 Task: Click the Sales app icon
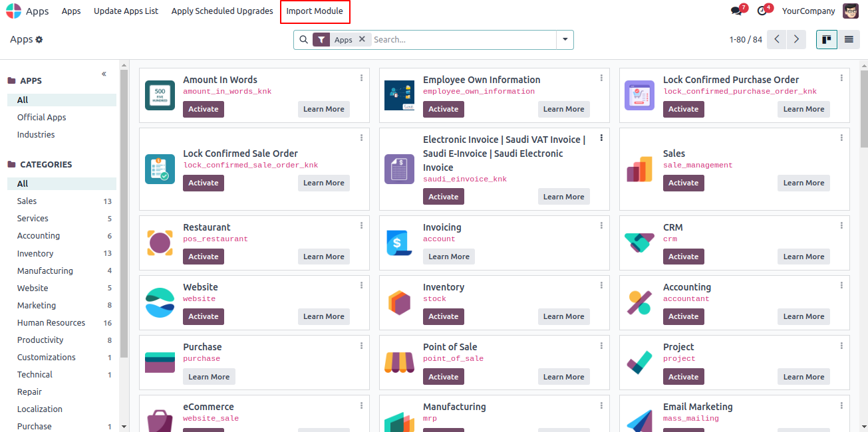(639, 169)
